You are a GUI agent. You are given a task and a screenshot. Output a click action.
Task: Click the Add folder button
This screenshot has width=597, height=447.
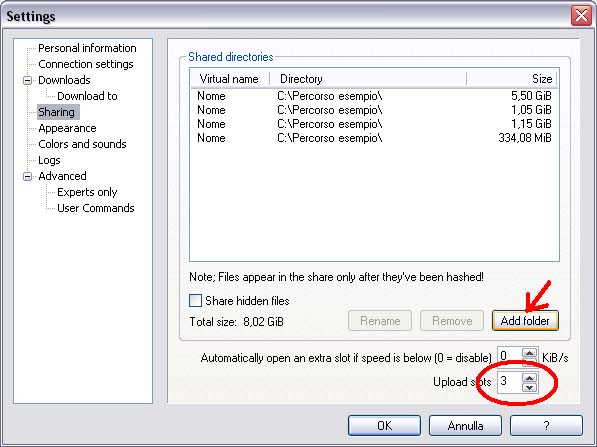[525, 321]
